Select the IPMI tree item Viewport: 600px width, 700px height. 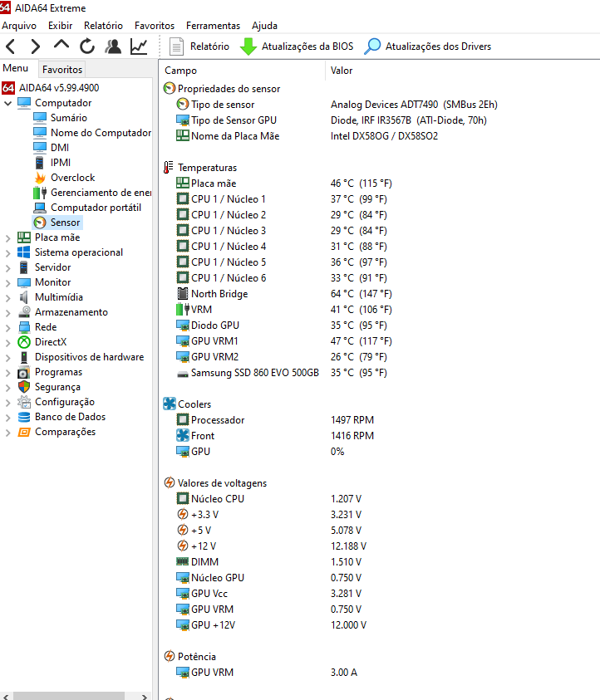(x=61, y=163)
